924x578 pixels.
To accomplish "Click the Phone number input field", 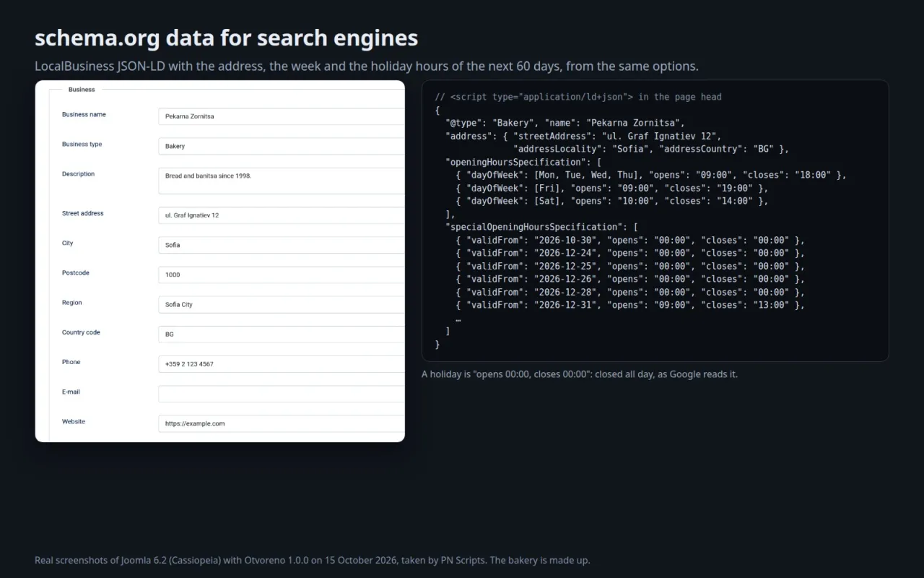I will point(282,364).
